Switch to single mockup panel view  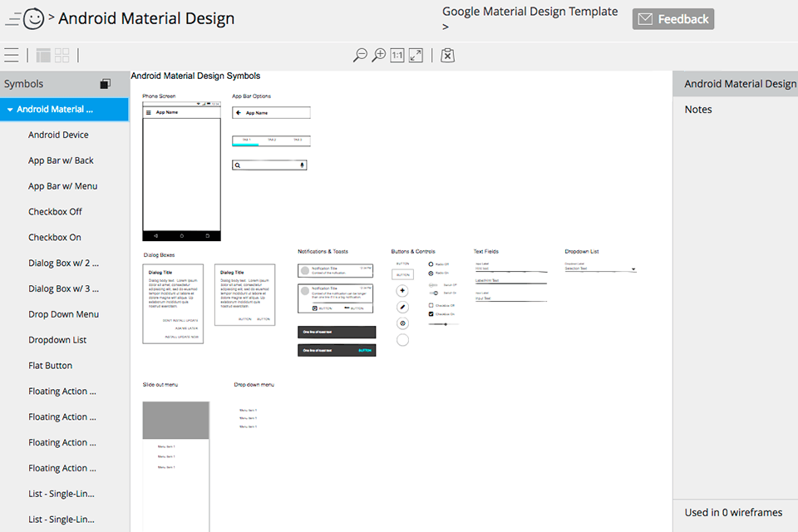pos(43,55)
